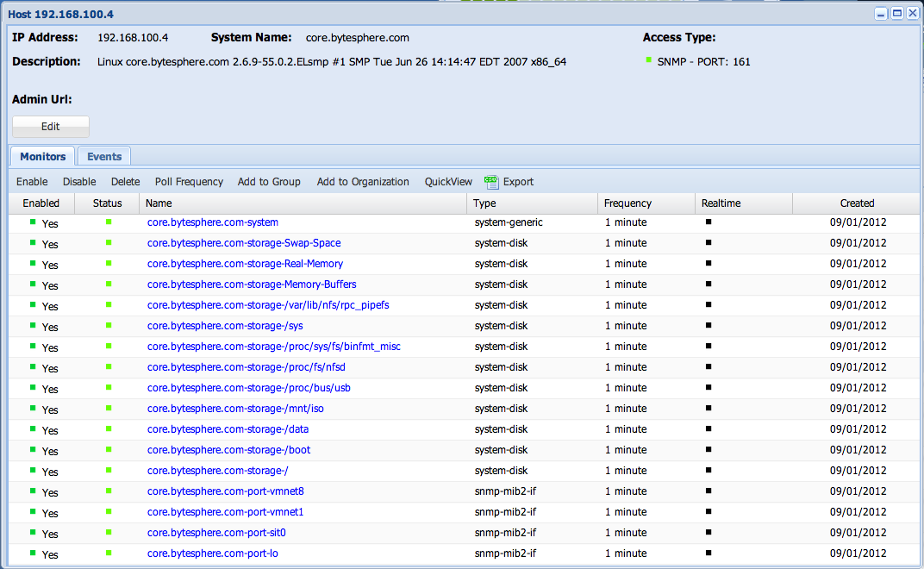The image size is (924, 569).
Task: Sort table by Name column header
Action: [159, 203]
